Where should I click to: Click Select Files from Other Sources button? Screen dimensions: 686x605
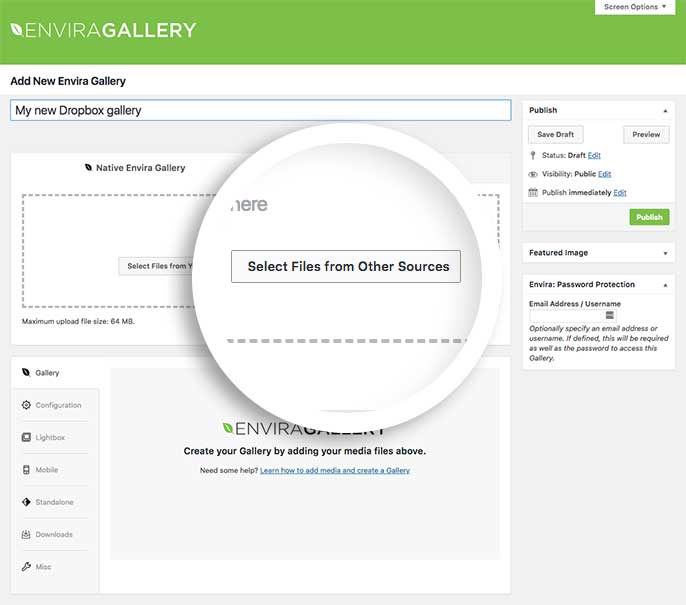click(x=346, y=266)
